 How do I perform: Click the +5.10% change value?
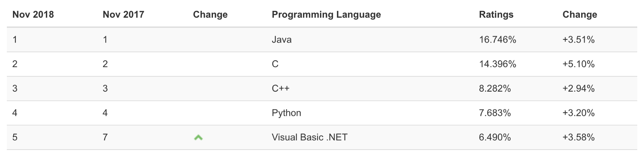[x=578, y=64]
